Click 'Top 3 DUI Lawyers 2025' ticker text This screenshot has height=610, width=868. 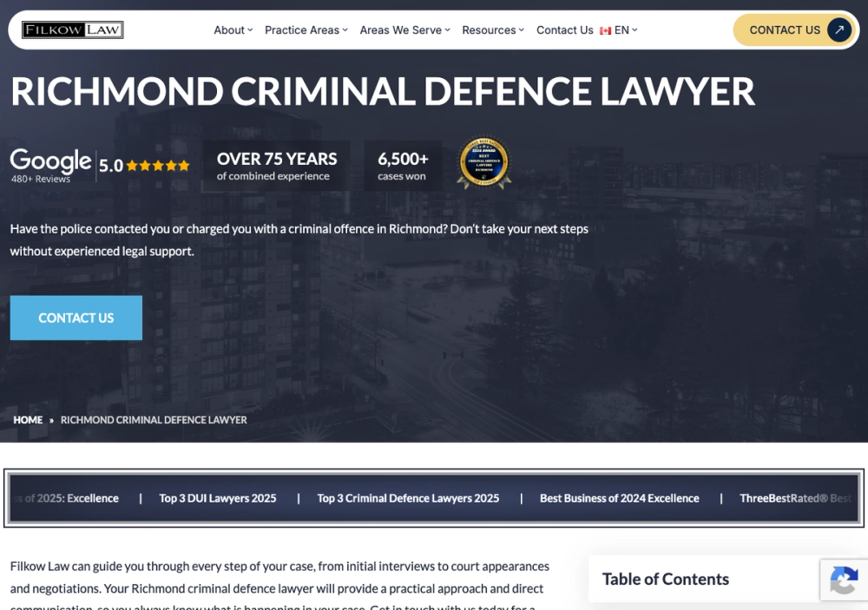point(218,498)
